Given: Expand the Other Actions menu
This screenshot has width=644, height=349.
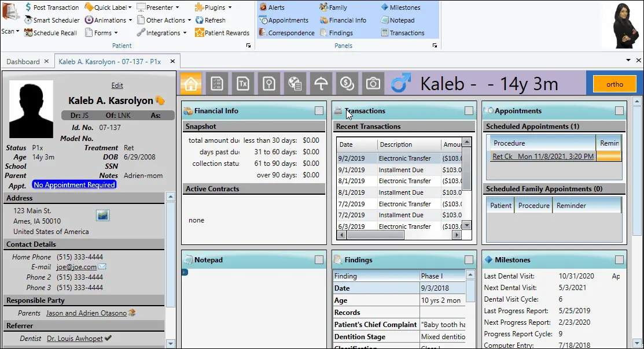Looking at the screenshot, I should pos(164,20).
